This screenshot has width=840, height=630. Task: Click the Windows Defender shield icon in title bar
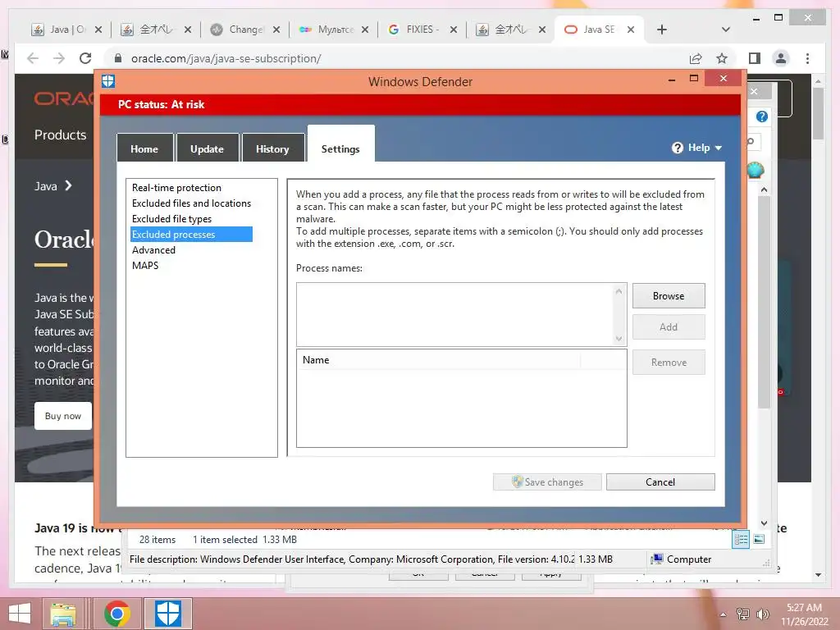[108, 81]
